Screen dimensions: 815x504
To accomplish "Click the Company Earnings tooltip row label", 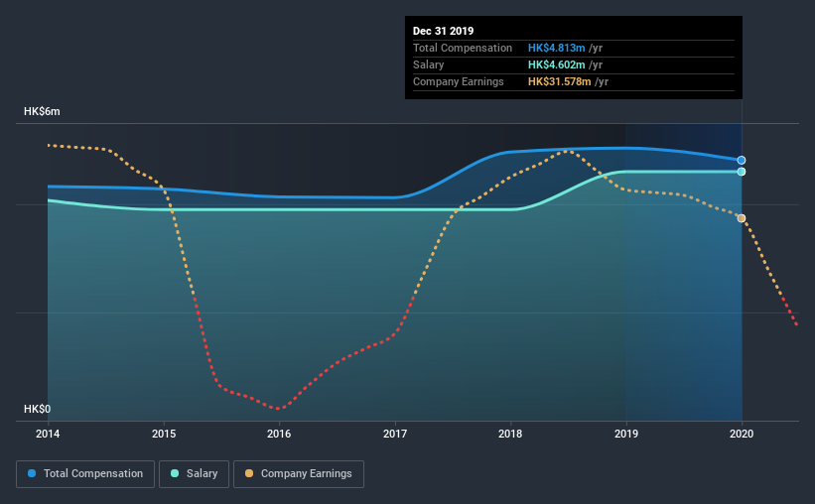I will click(459, 81).
